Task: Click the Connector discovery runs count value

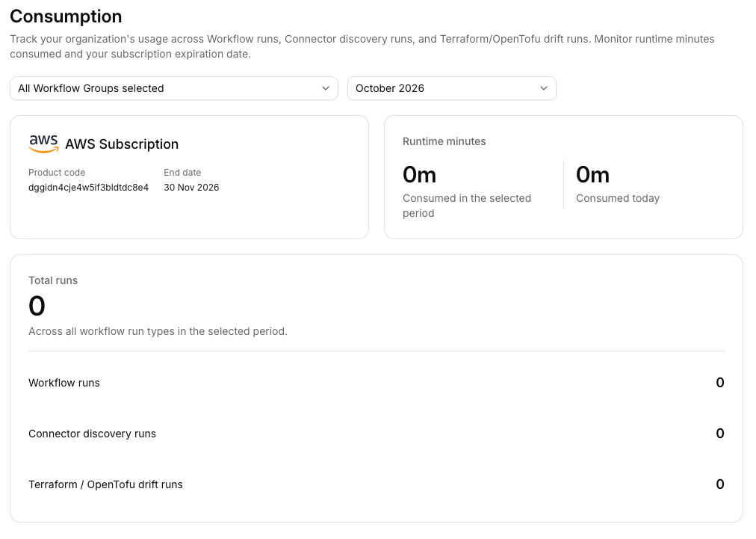Action: click(720, 434)
